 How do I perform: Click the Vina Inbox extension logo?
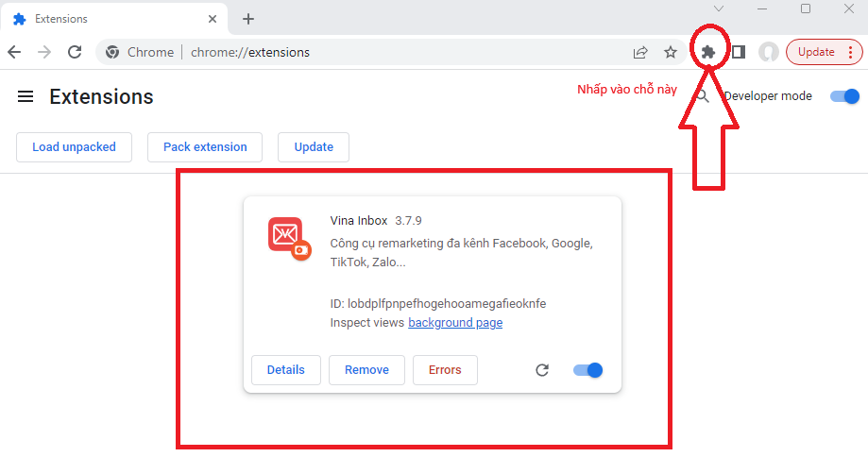pos(289,238)
